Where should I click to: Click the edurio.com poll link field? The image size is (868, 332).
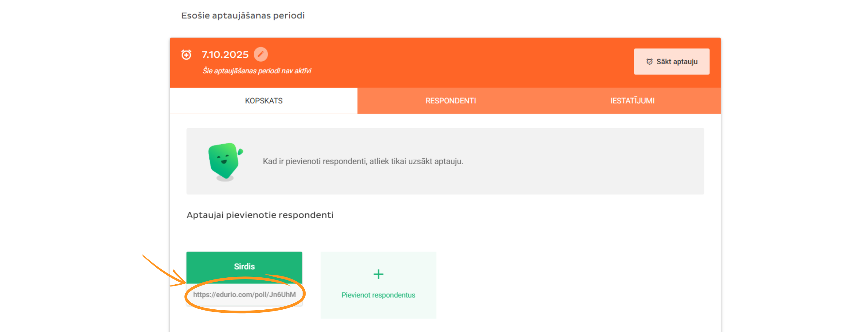pos(244,295)
